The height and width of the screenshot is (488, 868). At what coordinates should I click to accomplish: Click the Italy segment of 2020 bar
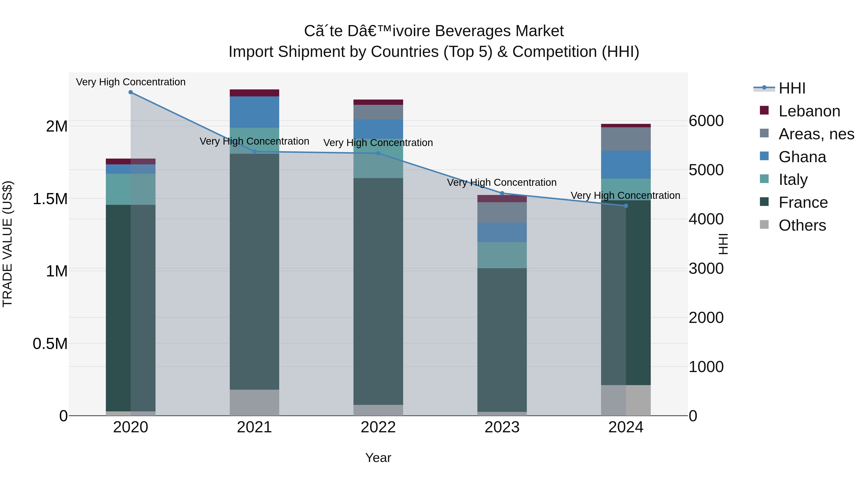131,189
